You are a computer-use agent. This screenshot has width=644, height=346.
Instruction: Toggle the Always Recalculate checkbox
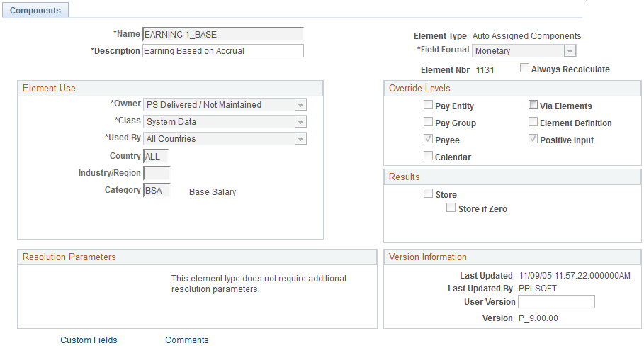coord(524,68)
